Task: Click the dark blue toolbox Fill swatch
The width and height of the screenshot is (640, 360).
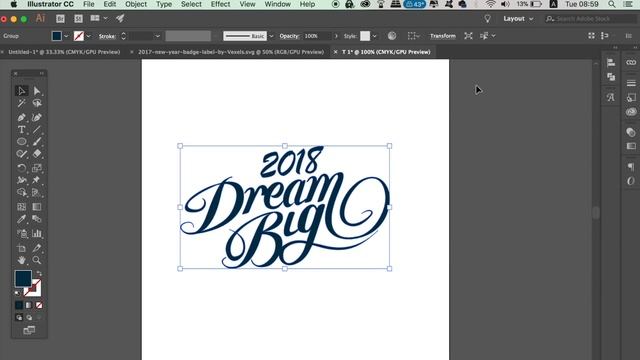Action: [x=23, y=278]
